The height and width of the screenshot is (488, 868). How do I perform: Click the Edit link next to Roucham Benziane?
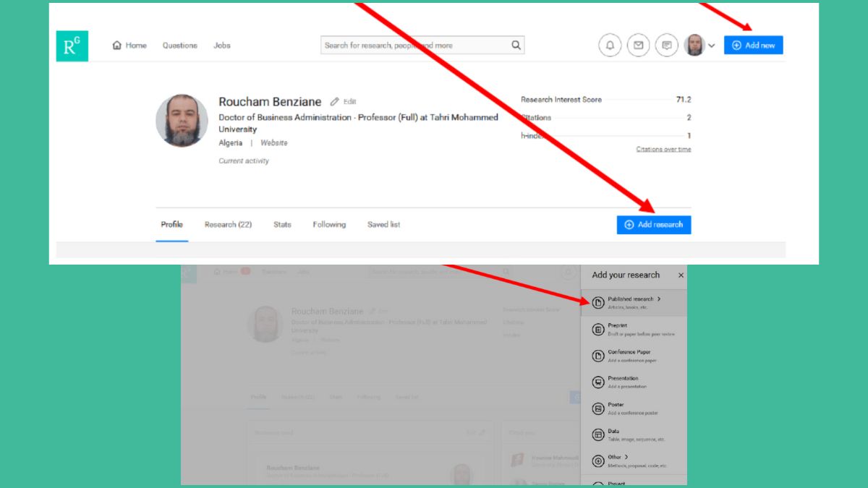click(349, 102)
